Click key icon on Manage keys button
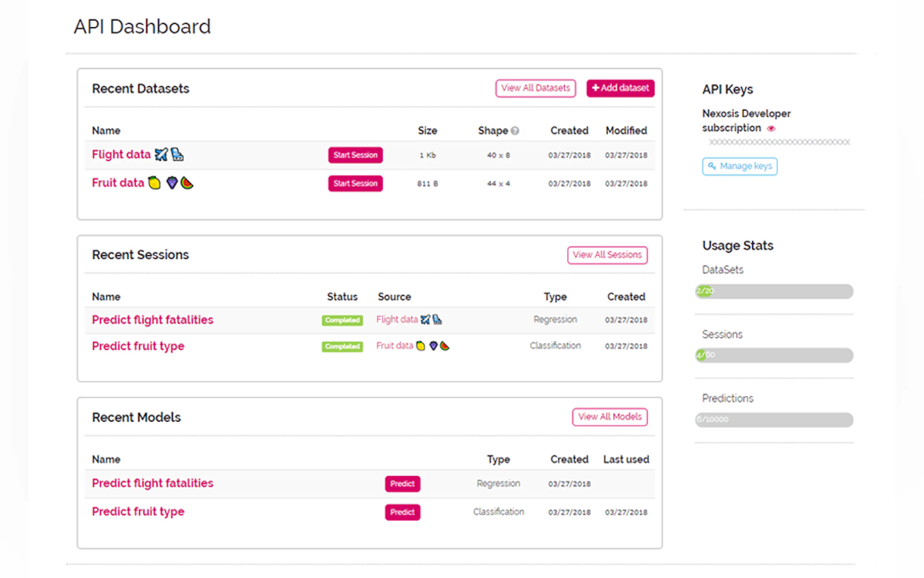924x578 pixels. coord(712,166)
